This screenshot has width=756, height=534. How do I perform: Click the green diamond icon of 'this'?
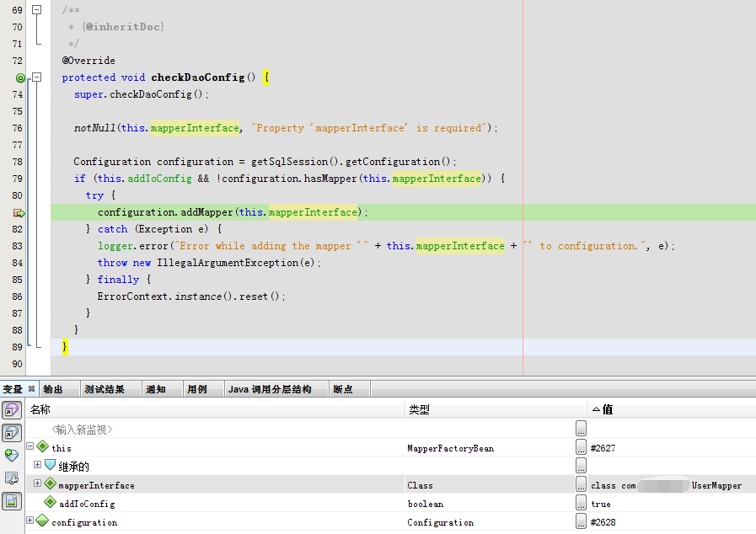[x=42, y=446]
